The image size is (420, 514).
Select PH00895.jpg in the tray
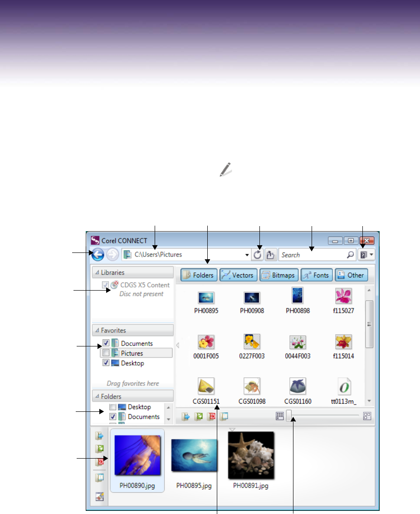pyautogui.click(x=194, y=455)
